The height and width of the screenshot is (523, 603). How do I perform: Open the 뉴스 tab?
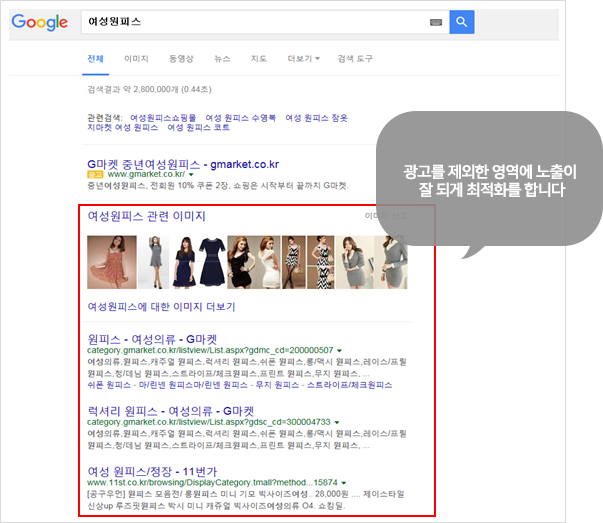(222, 58)
